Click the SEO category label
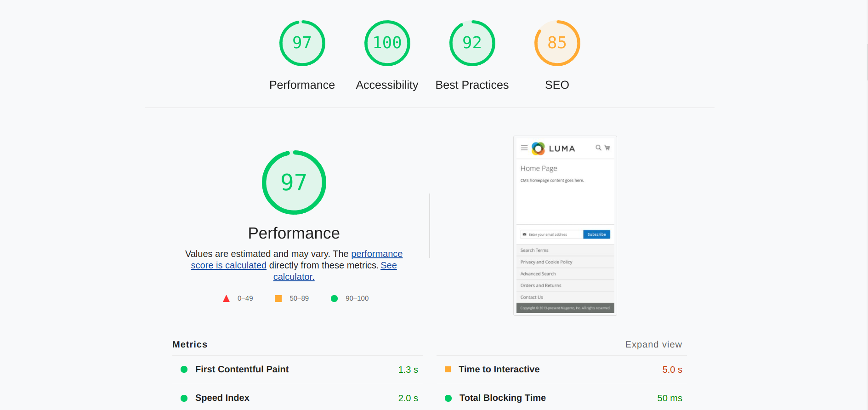Viewport: 868px width, 410px height. click(557, 85)
